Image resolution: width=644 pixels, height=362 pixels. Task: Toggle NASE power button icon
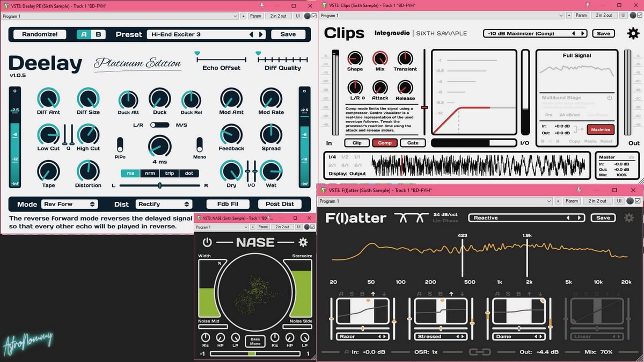pyautogui.click(x=207, y=242)
